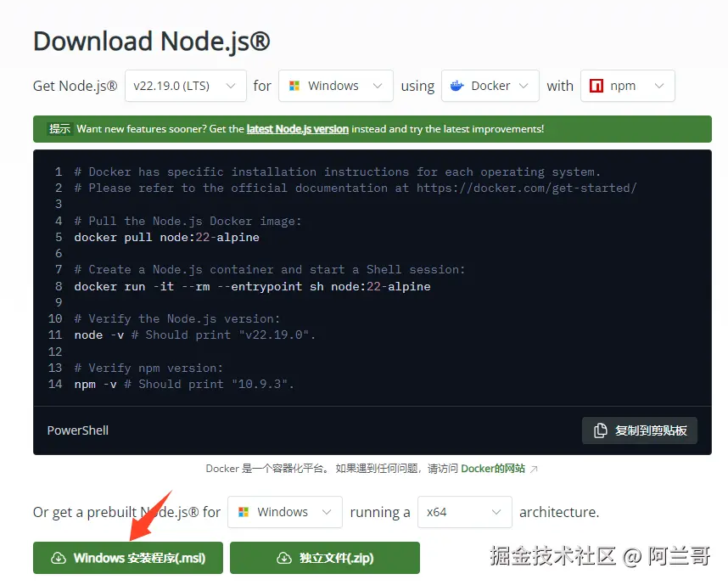Viewport: 728px width, 585px height.
Task: Click the '# Verify npm version:' comment
Action: click(x=148, y=368)
